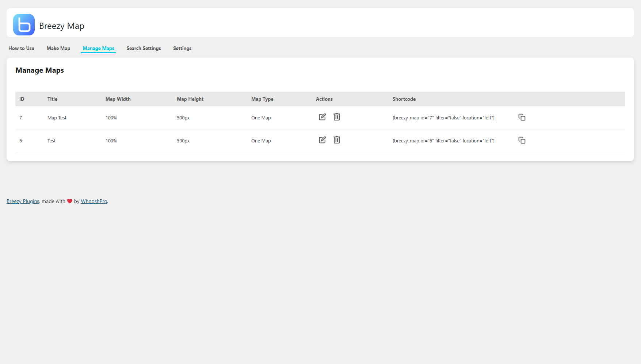Click the Actions column header
This screenshot has height=364, width=641.
pyautogui.click(x=324, y=99)
